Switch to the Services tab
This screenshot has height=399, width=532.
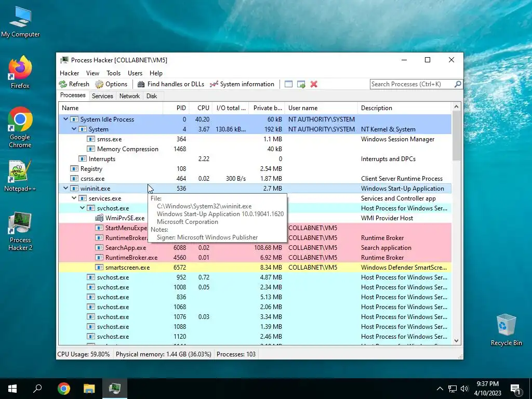pyautogui.click(x=102, y=96)
